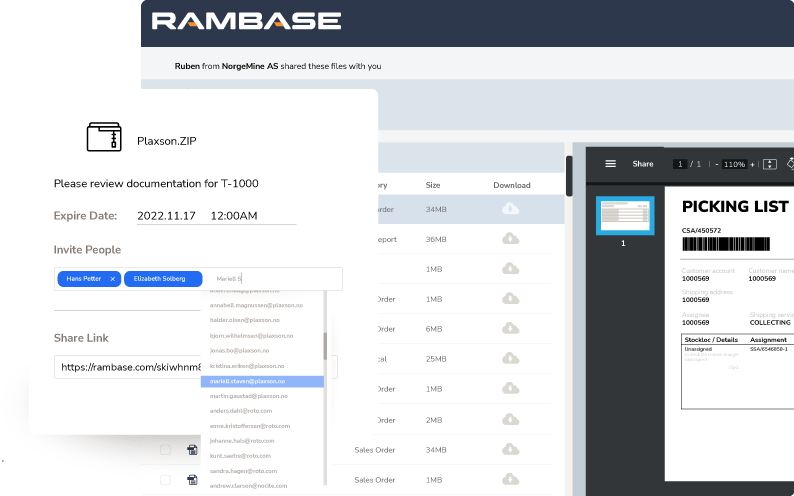The image size is (794, 496).
Task: Click the 110% zoom level field
Action: [x=734, y=164]
